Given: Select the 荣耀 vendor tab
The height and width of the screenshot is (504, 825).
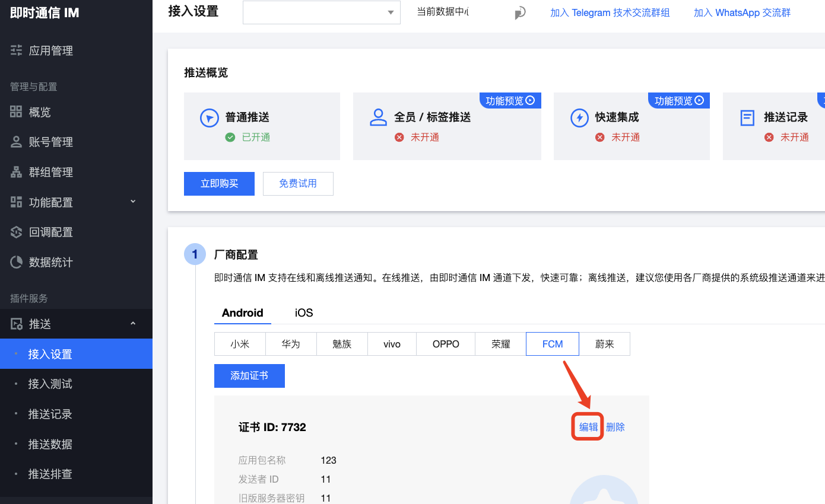Looking at the screenshot, I should [x=501, y=344].
